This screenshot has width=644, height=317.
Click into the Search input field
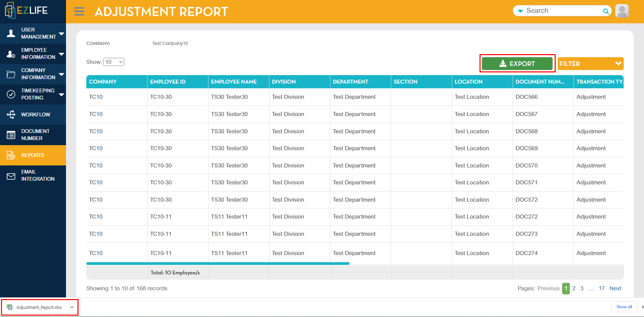(563, 11)
